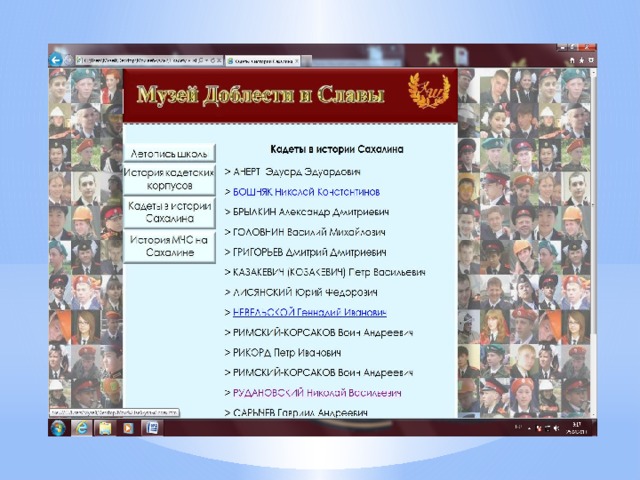Select "Кадеты в истории Сахалина" menu button
The width and height of the screenshot is (640, 480).
[170, 211]
